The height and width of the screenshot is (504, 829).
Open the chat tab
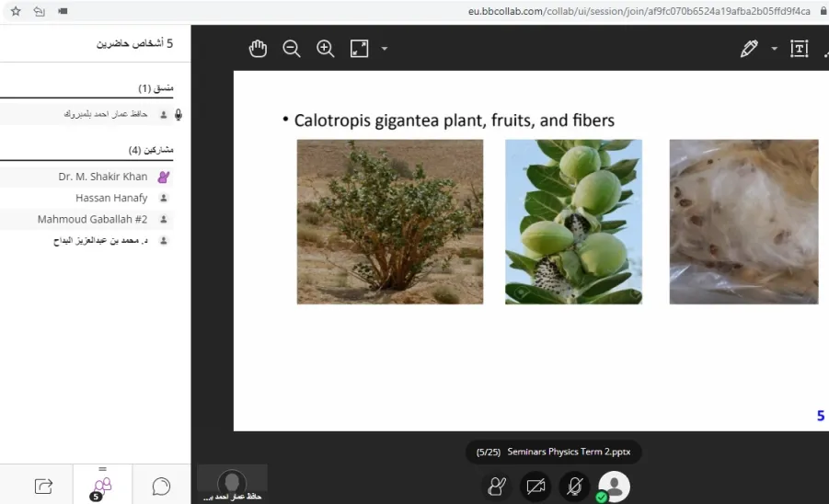pos(161,486)
